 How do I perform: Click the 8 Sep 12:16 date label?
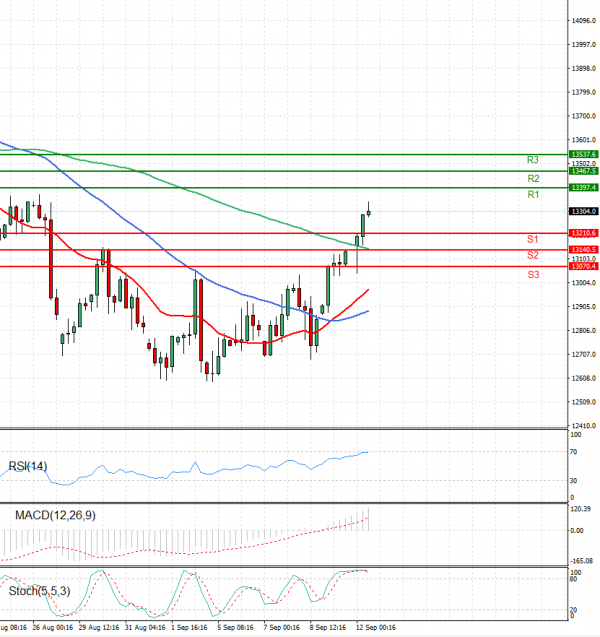point(328,628)
